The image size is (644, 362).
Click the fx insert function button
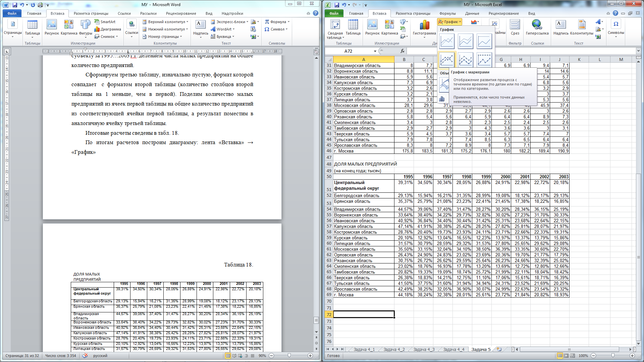coord(402,51)
